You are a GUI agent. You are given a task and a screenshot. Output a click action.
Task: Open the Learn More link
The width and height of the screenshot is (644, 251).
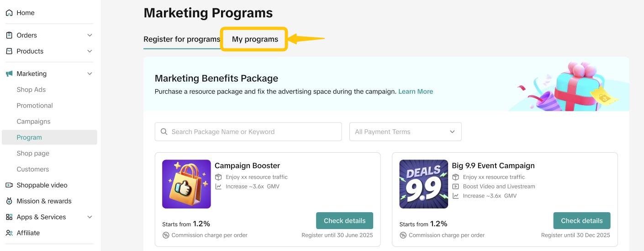tap(416, 91)
